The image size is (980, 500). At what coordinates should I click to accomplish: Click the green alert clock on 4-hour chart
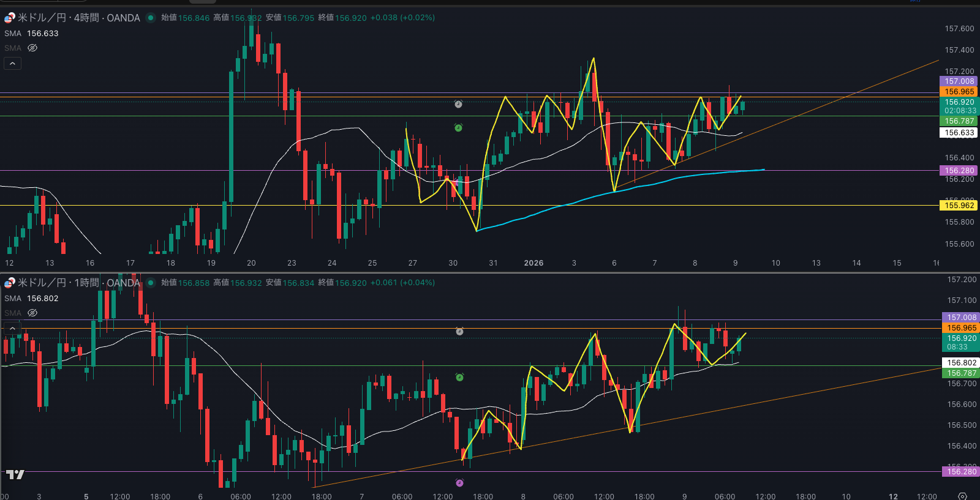click(458, 128)
